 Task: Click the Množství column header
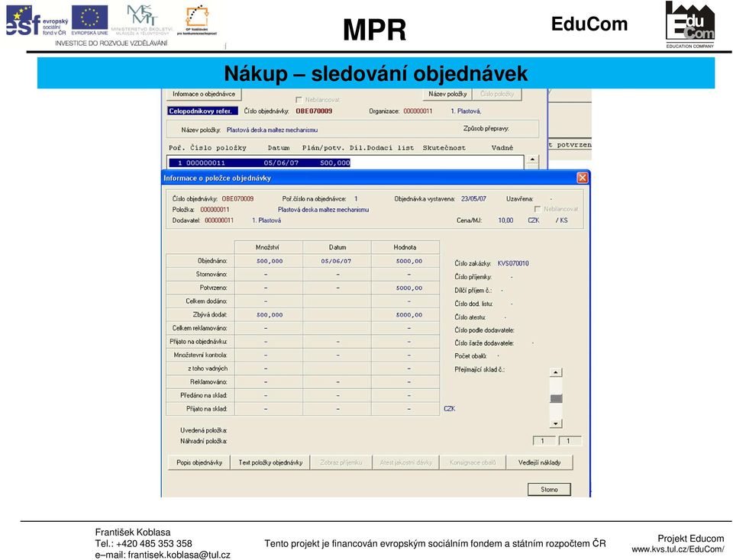pyautogui.click(x=268, y=247)
